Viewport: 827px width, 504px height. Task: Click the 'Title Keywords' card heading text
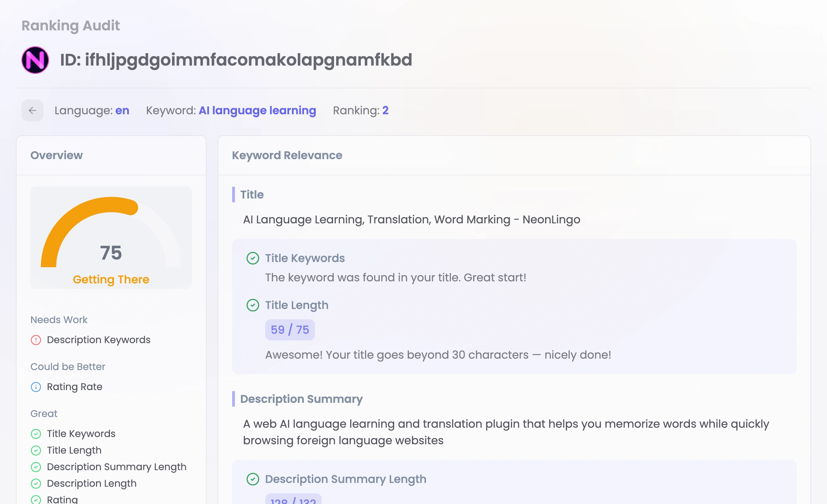click(x=305, y=259)
